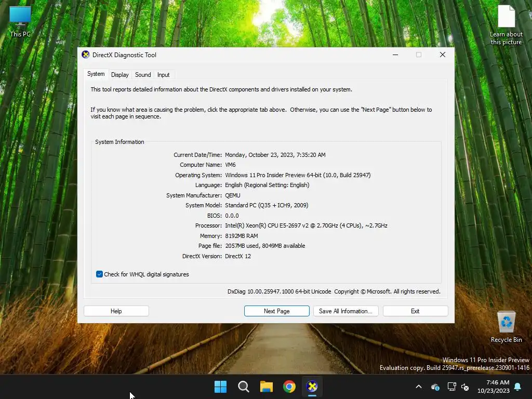This screenshot has width=532, height=399.
Task: Click the BIOS value 0.0.0
Action: tap(232, 216)
